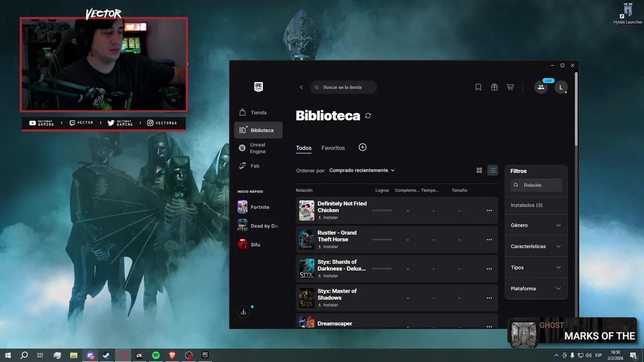Install Styx: Shards of Darkness
The height and width of the screenshot is (362, 644).
tap(328, 276)
